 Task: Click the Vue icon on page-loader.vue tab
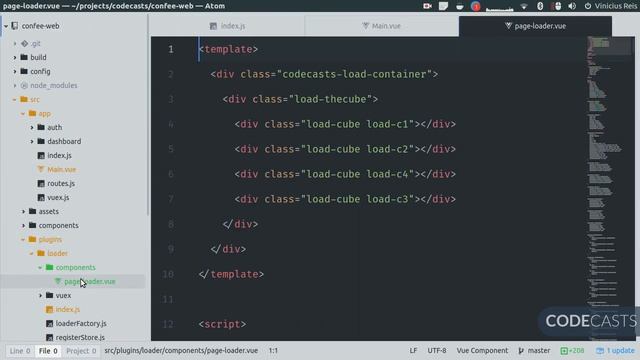(x=508, y=26)
